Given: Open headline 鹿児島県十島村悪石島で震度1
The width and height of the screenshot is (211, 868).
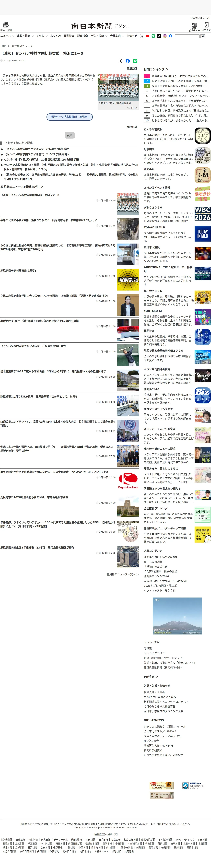Looking at the screenshot, I should pyautogui.click(x=19, y=271).
